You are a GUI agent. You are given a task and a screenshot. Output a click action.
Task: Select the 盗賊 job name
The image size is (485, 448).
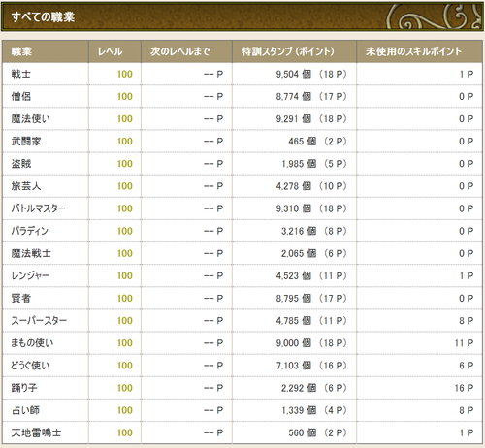coord(21,164)
